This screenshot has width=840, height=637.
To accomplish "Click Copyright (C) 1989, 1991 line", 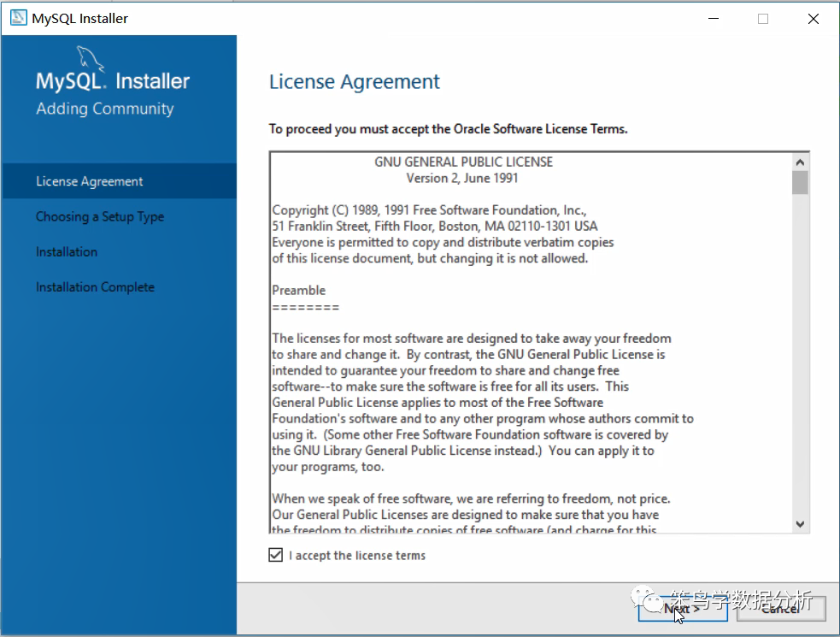I will [429, 209].
